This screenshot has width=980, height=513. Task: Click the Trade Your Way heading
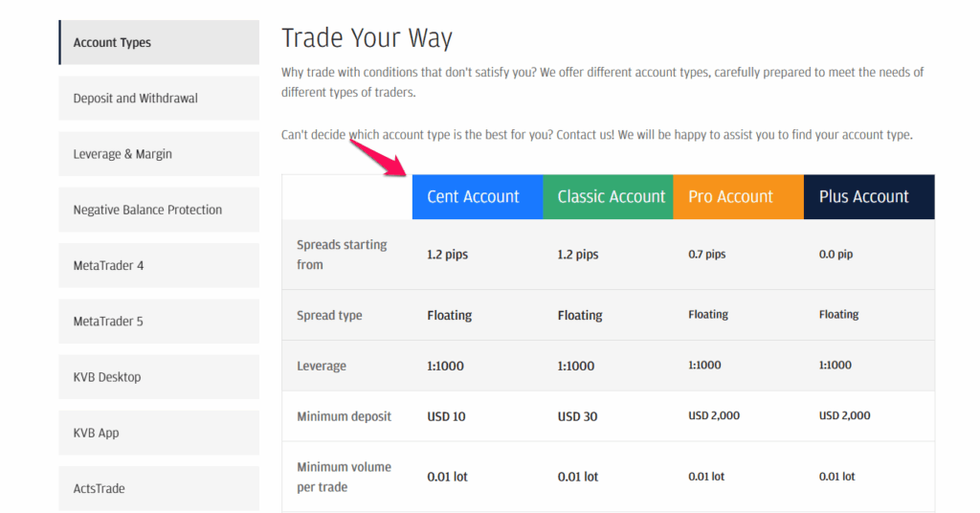click(x=367, y=37)
